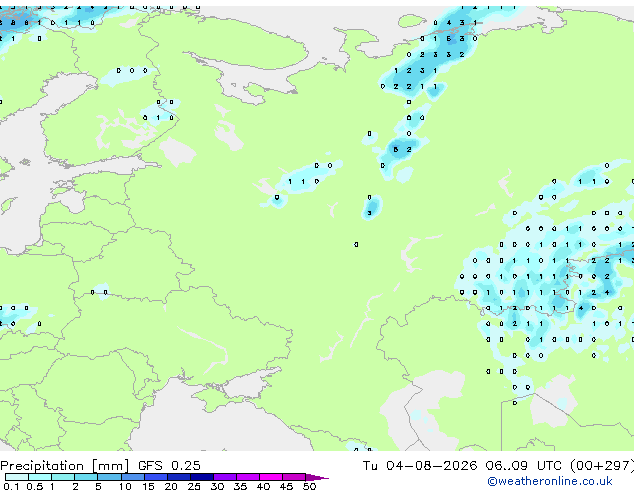Screen dimensions: 634x490
Task: Click the over-50 mm legend arrow tip
Action: (317, 477)
